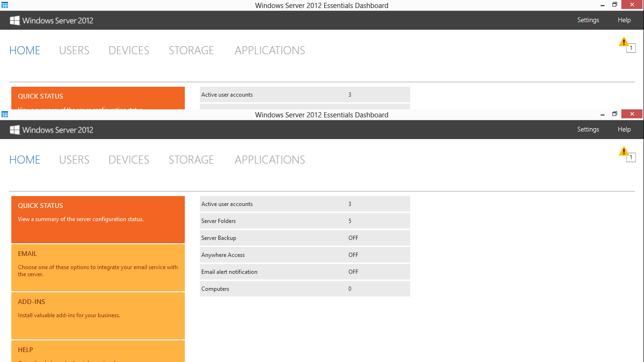Click the front window's title text
Screen dimensions: 644x362
tap(322, 115)
